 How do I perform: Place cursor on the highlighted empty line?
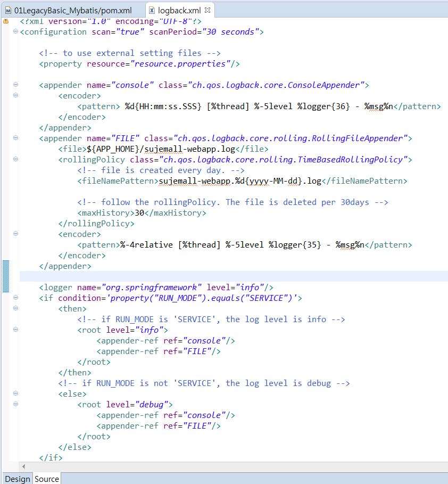coord(234,276)
